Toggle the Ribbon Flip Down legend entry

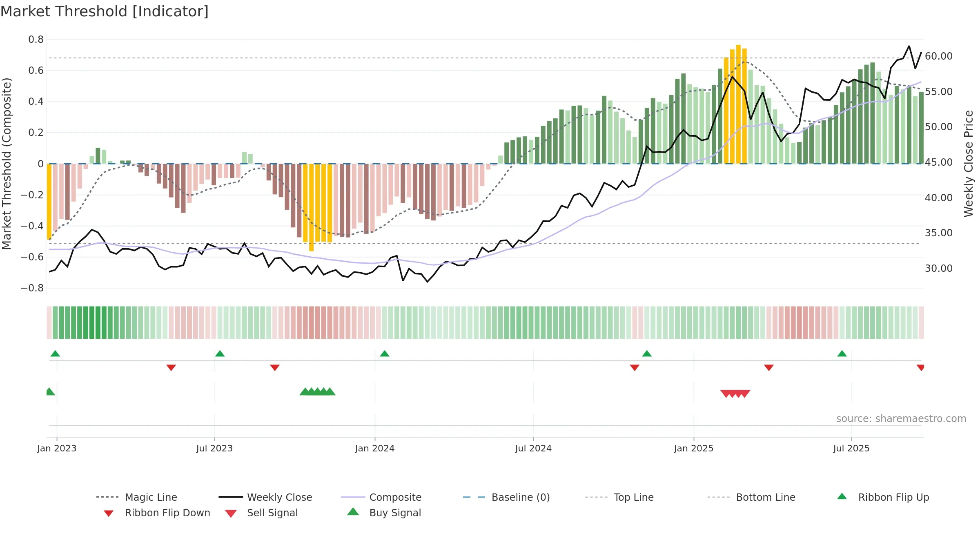pyautogui.click(x=156, y=513)
